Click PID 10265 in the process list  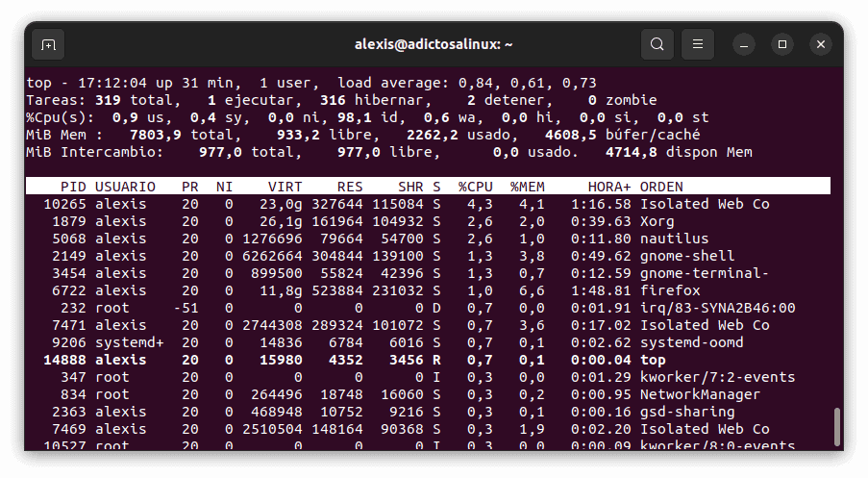click(x=64, y=205)
